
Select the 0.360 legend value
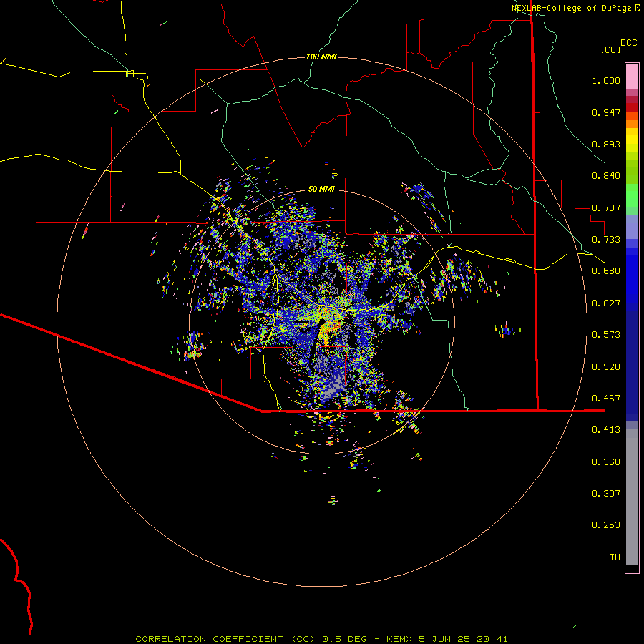coord(606,462)
